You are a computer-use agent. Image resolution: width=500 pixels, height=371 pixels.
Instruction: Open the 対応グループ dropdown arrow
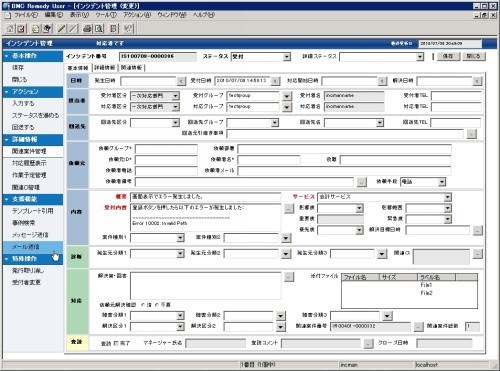[x=286, y=107]
